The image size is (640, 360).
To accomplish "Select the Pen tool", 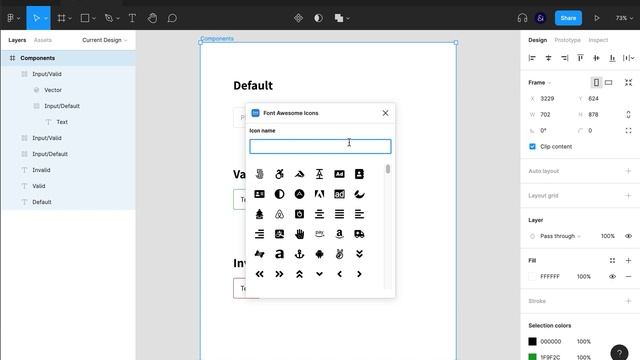I will (109, 18).
